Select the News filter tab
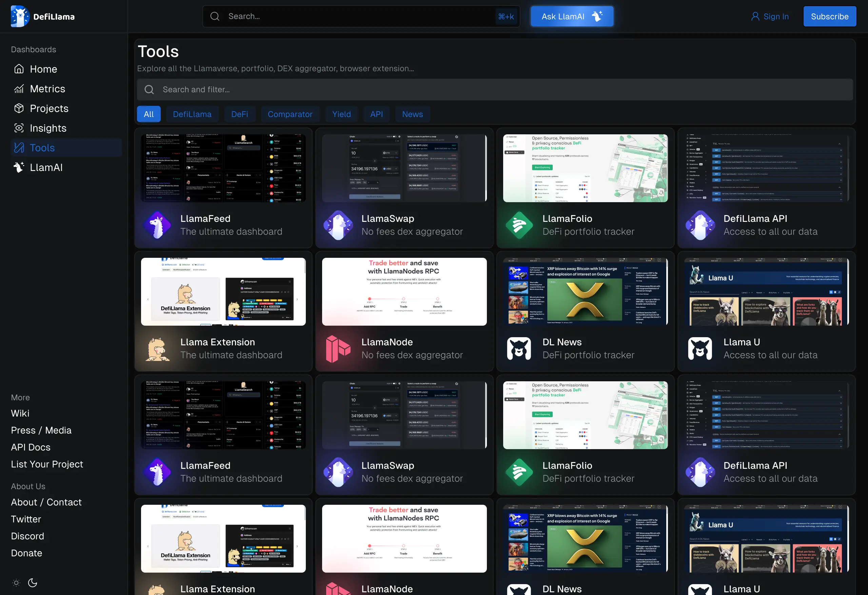Viewport: 868px width, 595px height. click(412, 114)
